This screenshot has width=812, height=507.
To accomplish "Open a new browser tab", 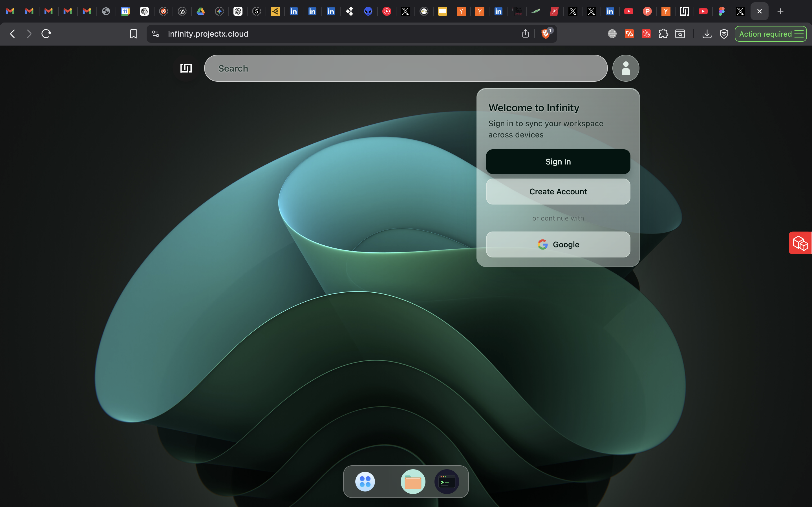I will point(780,11).
